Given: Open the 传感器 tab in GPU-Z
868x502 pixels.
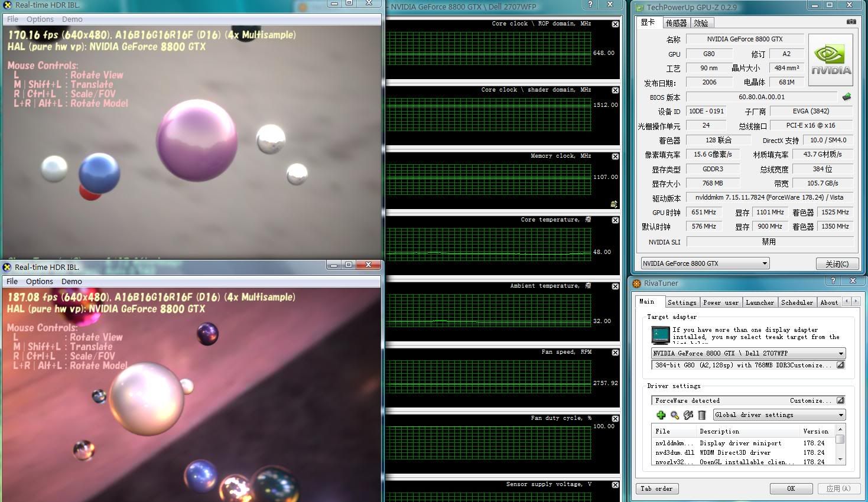Looking at the screenshot, I should click(676, 23).
